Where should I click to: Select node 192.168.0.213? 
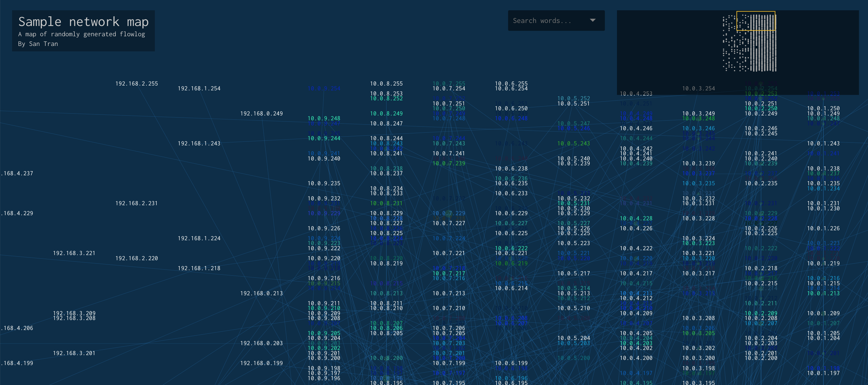point(261,293)
